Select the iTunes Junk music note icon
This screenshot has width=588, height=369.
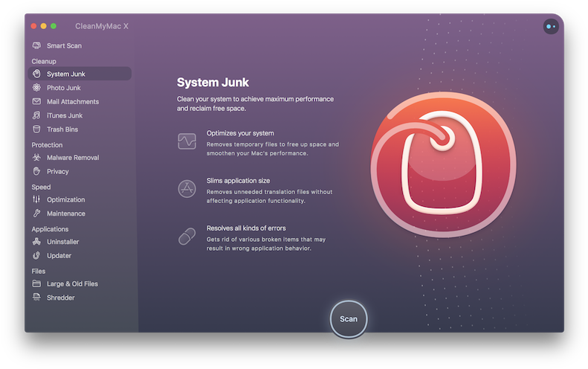pos(36,116)
